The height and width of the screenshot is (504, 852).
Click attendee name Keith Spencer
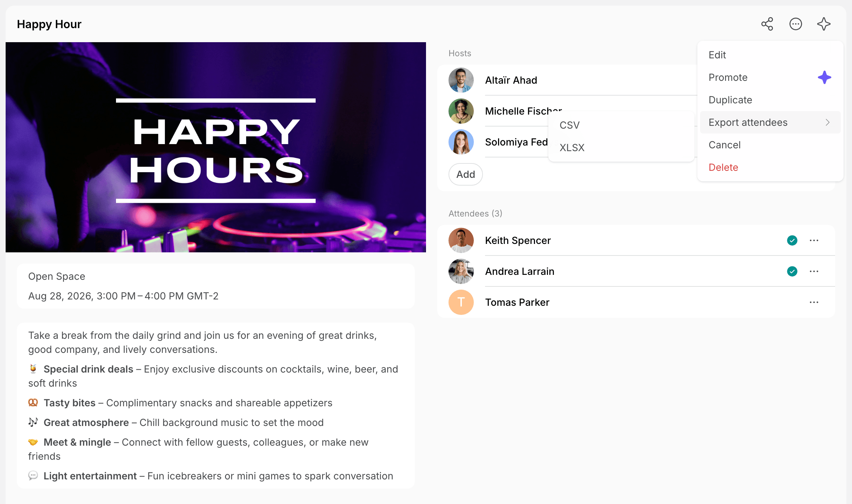pyautogui.click(x=518, y=240)
